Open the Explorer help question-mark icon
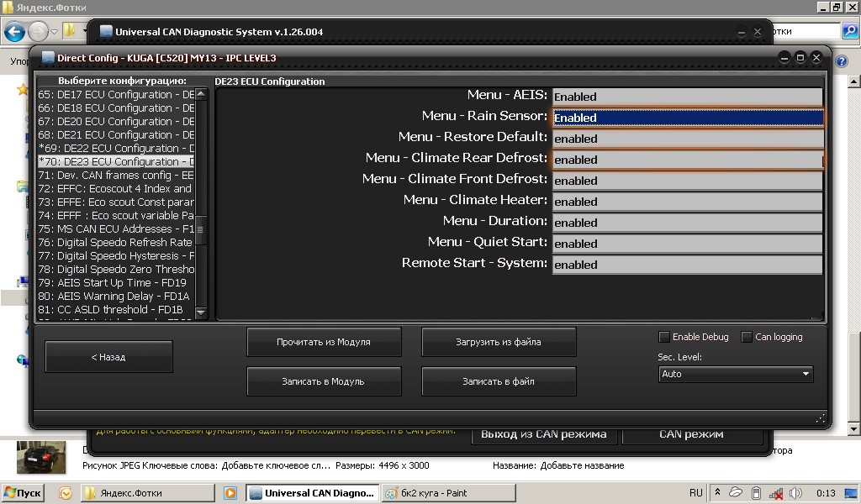This screenshot has width=861, height=504. pyautogui.click(x=841, y=61)
